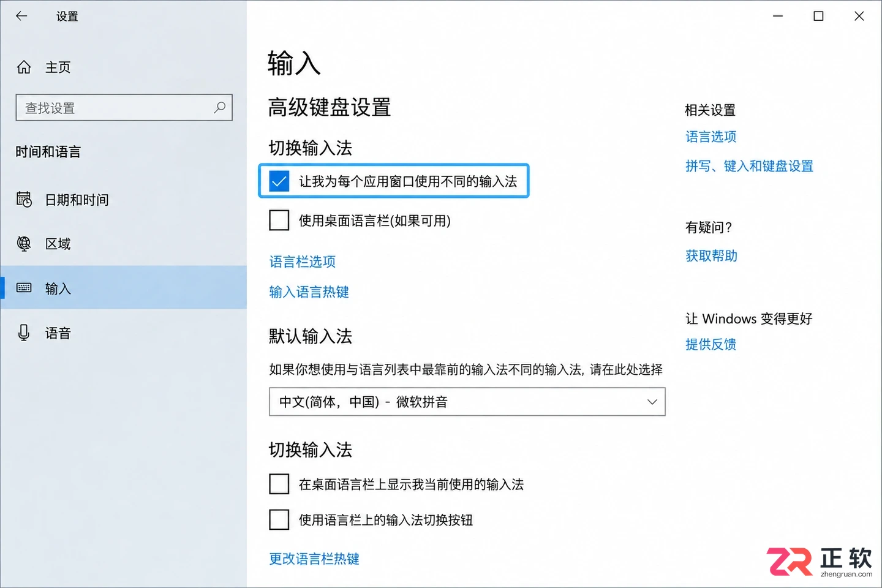Click the back arrow icon
882x588 pixels.
coord(21,16)
